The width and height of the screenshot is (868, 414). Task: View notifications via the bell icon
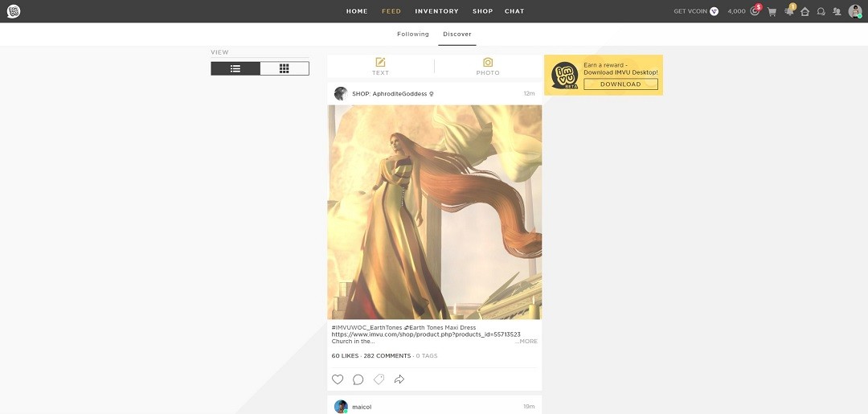(x=788, y=11)
